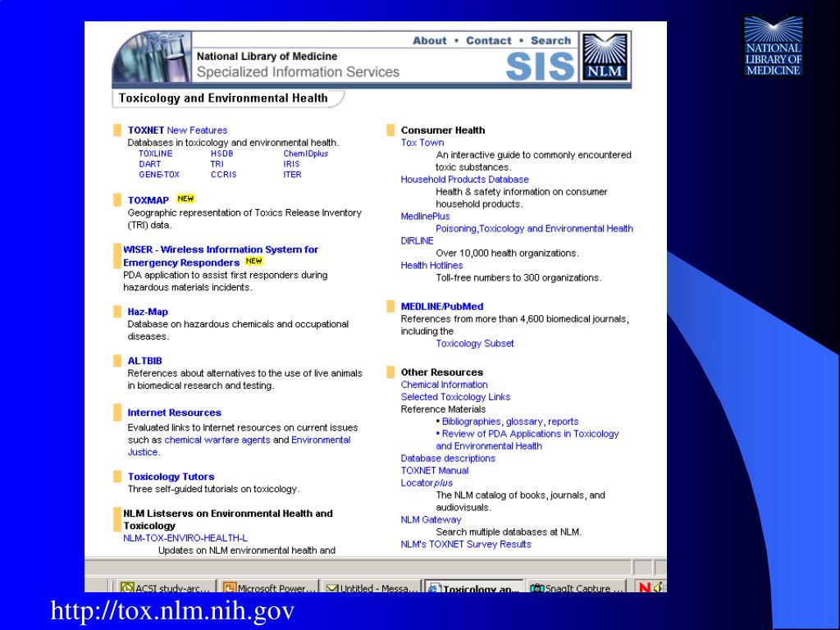The height and width of the screenshot is (630, 840).
Task: Click the orange bullet beside Haz-Map
Action: 117,312
